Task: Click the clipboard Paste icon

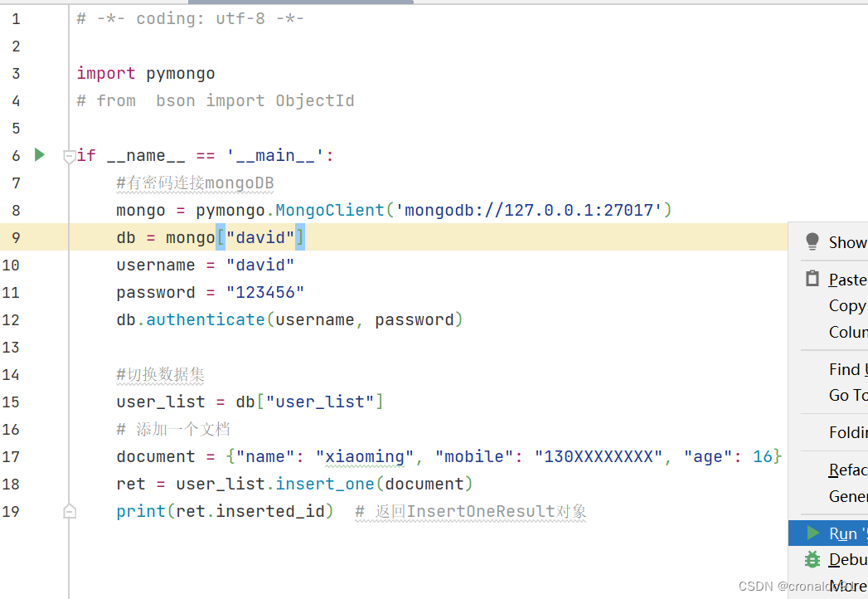Action: (812, 278)
